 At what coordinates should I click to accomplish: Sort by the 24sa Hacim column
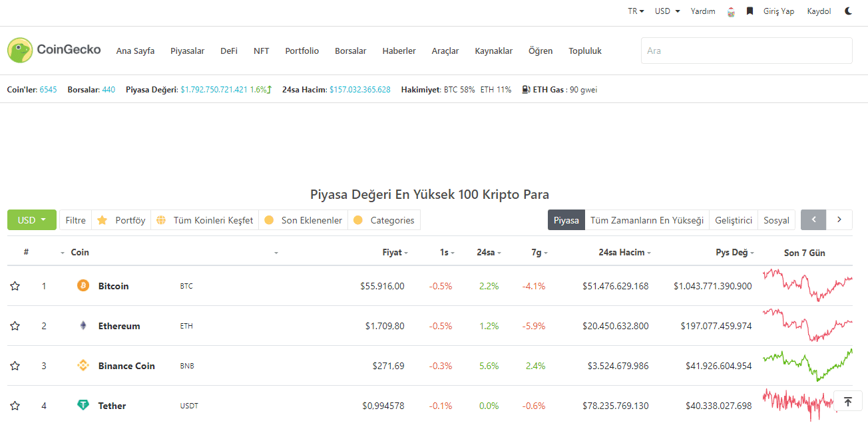pos(625,253)
